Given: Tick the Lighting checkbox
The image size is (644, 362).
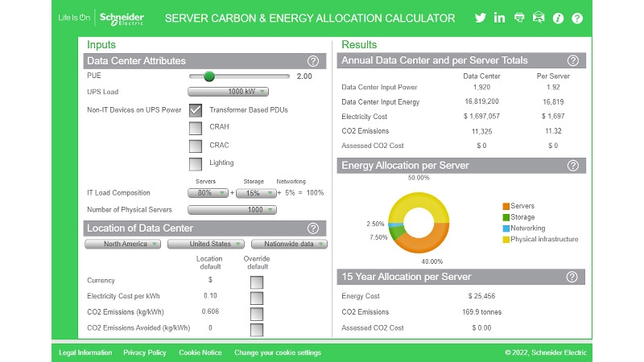Looking at the screenshot, I should point(196,163).
